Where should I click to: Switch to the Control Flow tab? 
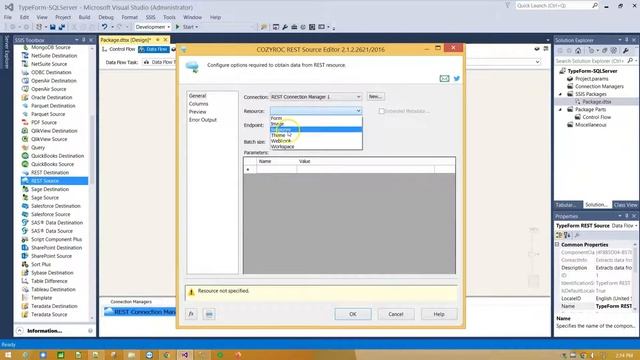pyautogui.click(x=118, y=49)
